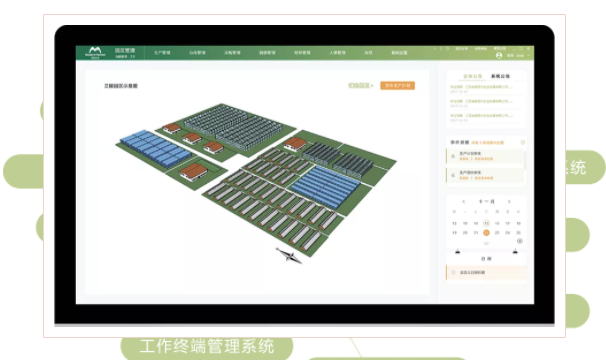Open the first announcement link in list

[x=481, y=87]
